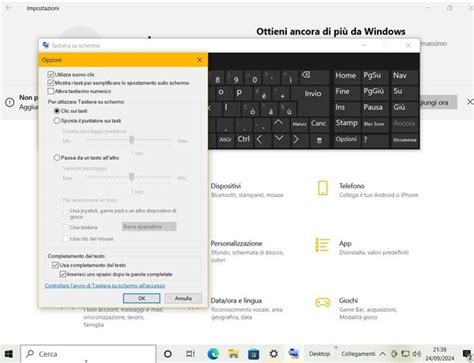
Task: Click the hover duration slider thumb
Action: (x=132, y=140)
